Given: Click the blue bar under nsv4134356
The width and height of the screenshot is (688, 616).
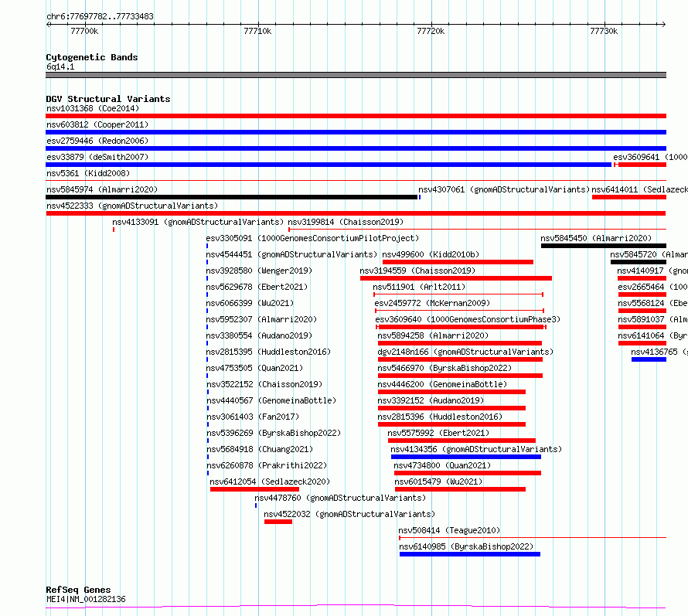Looking at the screenshot, I should 466,457.
